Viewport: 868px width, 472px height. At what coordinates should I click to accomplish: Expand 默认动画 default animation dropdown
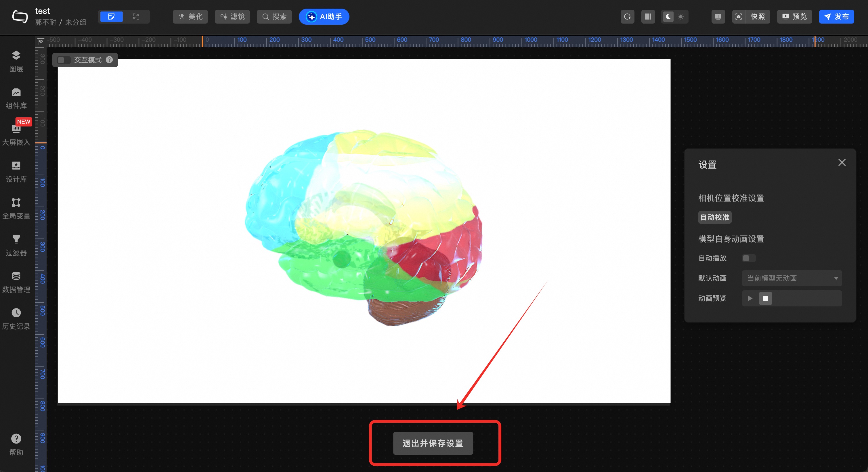click(791, 278)
